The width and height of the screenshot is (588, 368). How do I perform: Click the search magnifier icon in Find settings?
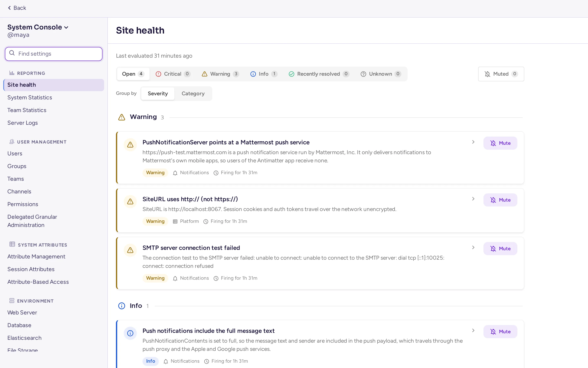[12, 53]
